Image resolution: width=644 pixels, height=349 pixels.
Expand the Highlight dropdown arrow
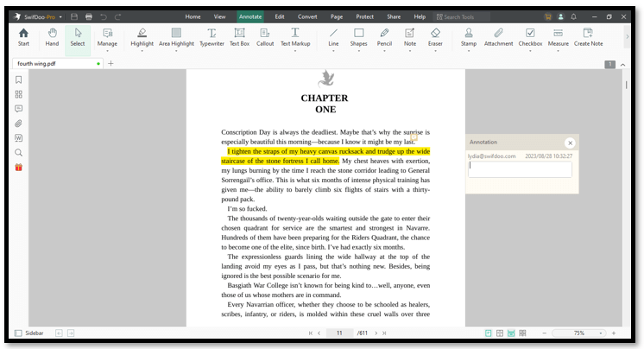pyautogui.click(x=142, y=51)
